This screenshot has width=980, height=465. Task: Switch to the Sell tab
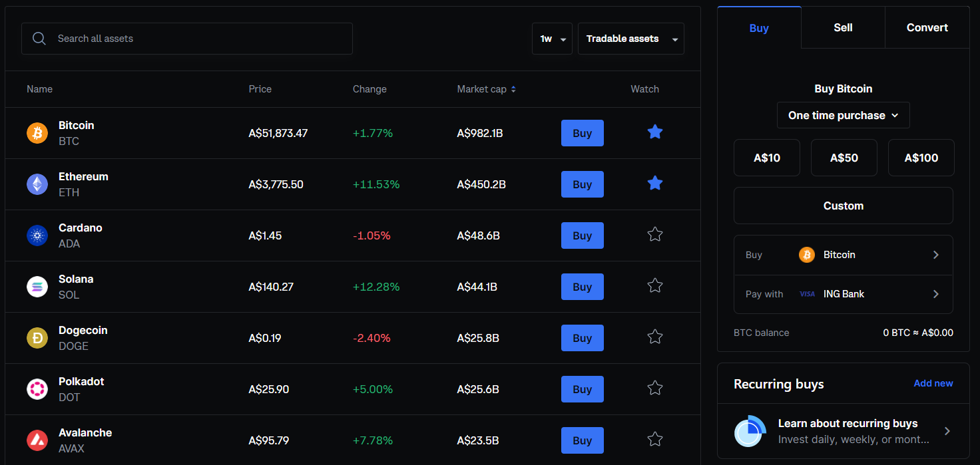point(843,27)
